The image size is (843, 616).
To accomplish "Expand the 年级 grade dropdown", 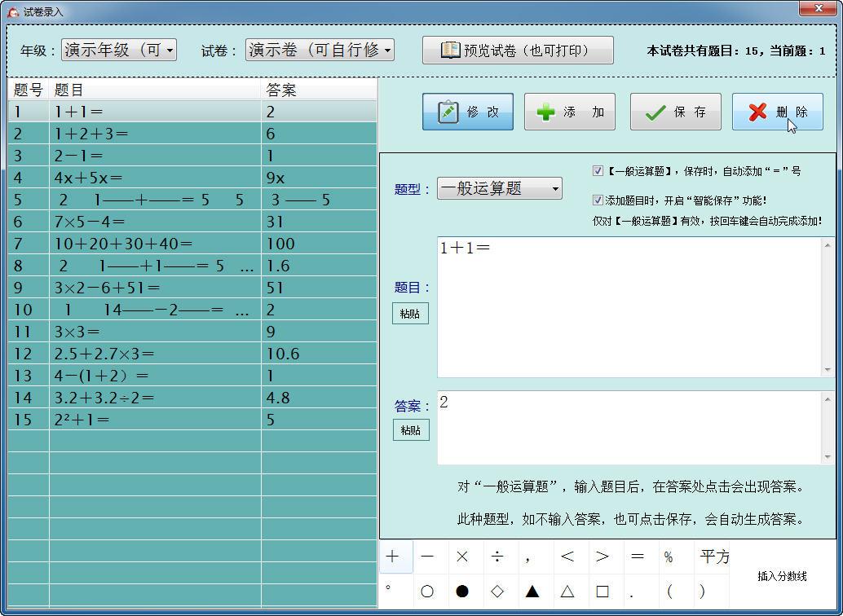I will 170,51.
